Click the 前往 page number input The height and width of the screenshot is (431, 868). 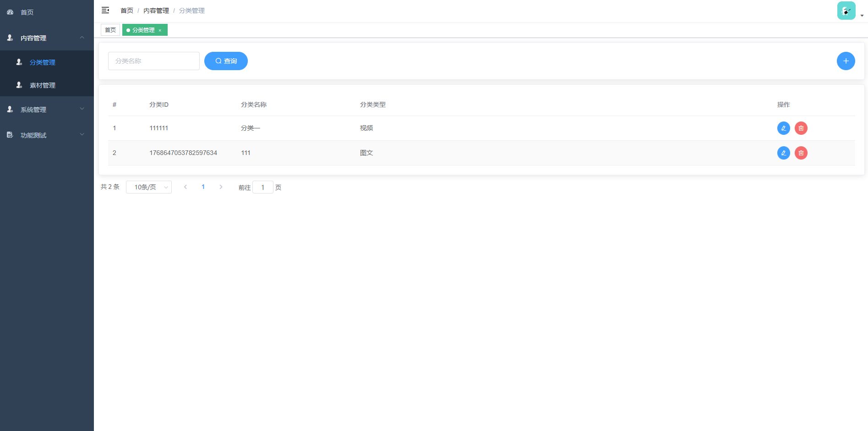[x=263, y=187]
